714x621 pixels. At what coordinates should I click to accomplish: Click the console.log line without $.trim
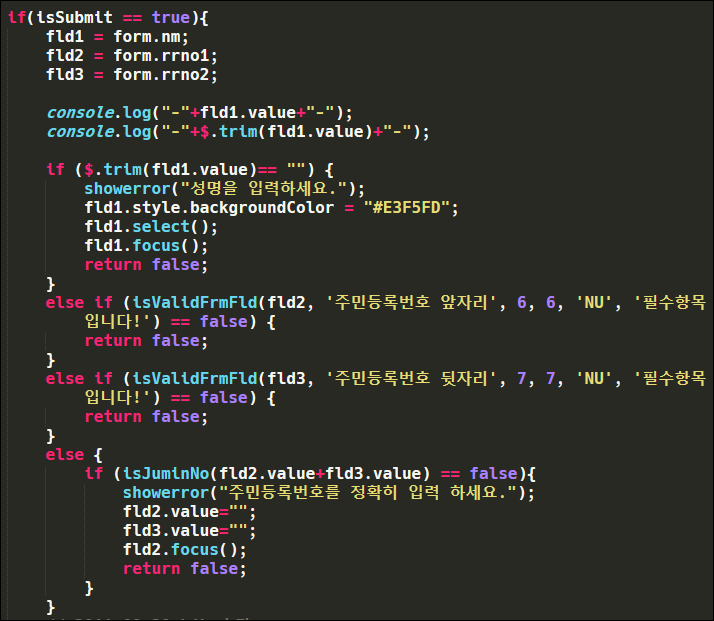coord(199,112)
